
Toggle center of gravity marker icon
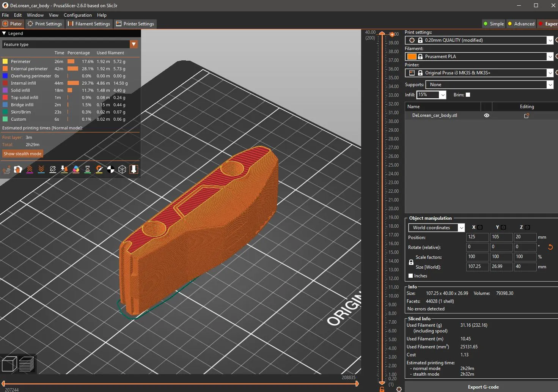(111, 170)
